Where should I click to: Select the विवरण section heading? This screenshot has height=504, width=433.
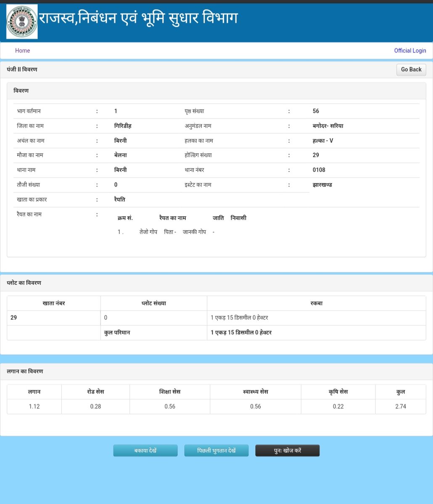coord(21,91)
